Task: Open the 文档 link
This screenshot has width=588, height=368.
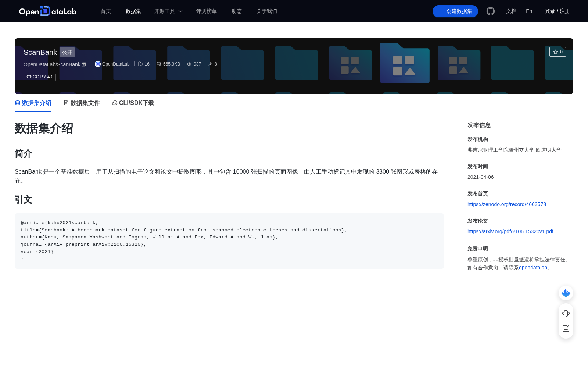Action: tap(511, 11)
